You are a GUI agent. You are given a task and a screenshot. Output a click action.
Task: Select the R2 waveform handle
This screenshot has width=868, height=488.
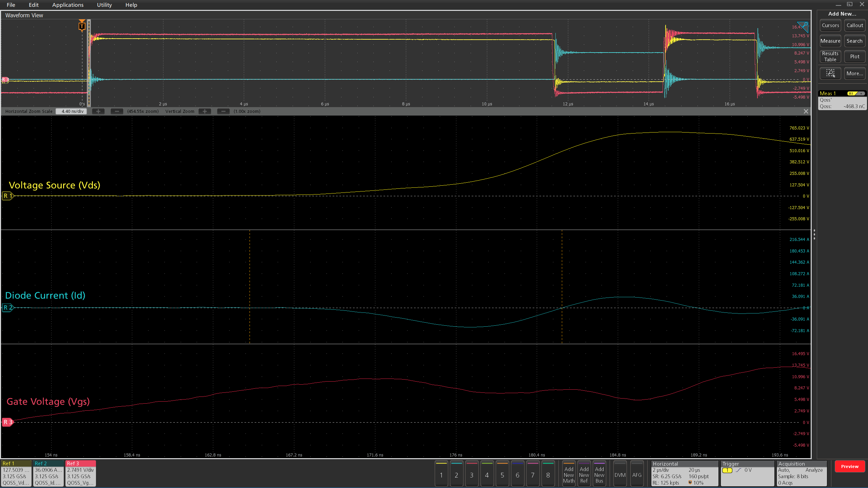[x=7, y=308]
